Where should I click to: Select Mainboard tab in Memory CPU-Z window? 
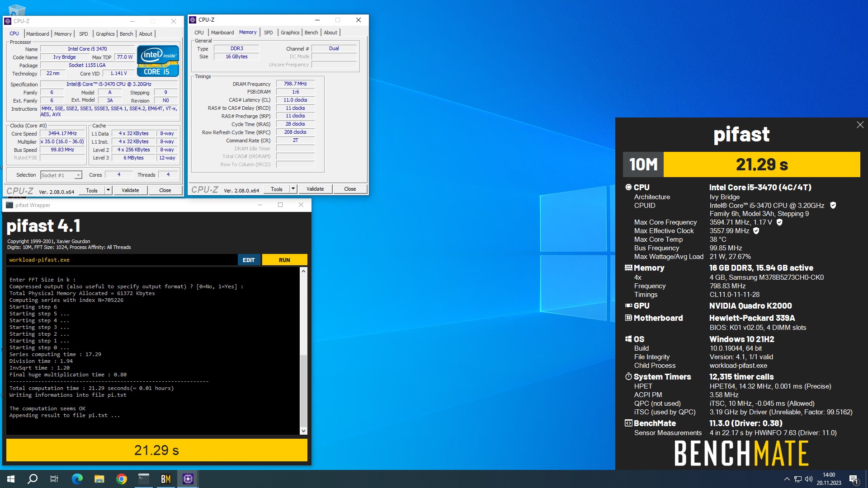(222, 33)
